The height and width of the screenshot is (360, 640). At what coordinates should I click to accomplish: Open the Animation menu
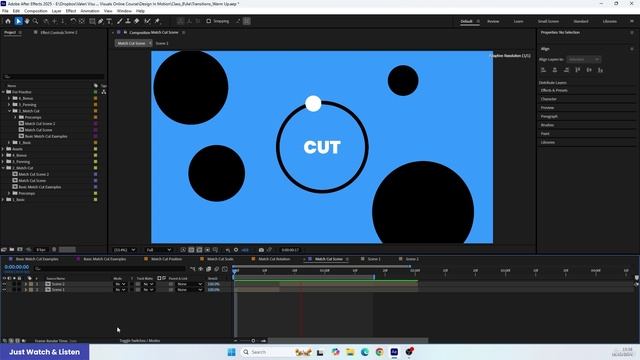click(x=90, y=11)
